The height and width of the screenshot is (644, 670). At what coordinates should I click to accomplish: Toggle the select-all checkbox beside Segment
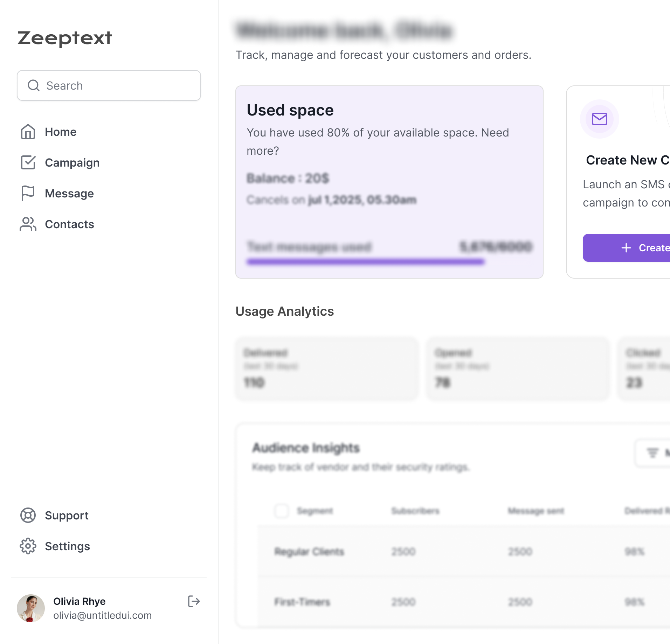(281, 511)
